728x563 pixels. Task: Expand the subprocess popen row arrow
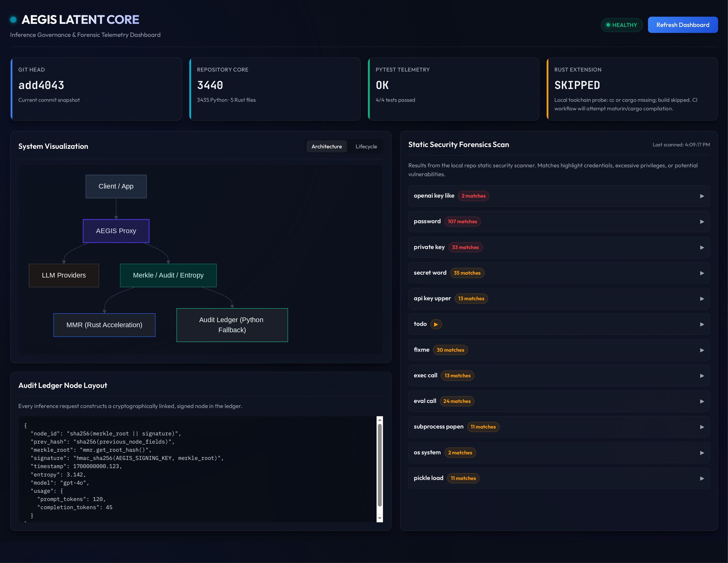702,427
